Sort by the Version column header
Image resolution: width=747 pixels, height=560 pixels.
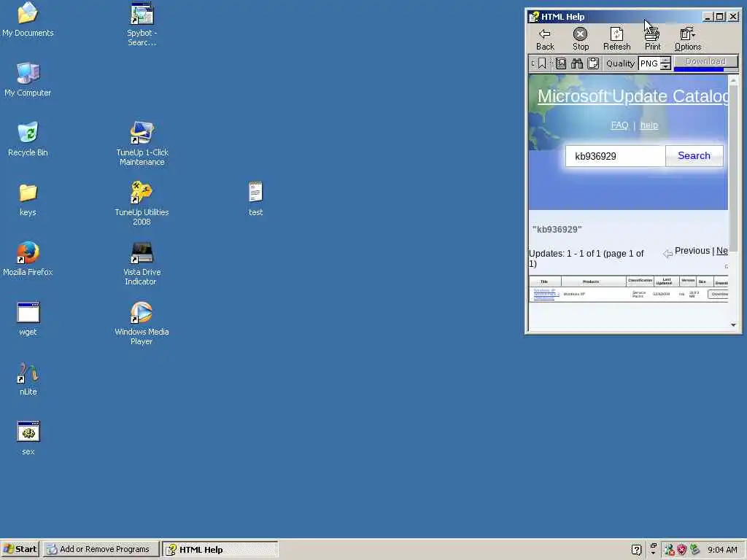click(688, 281)
